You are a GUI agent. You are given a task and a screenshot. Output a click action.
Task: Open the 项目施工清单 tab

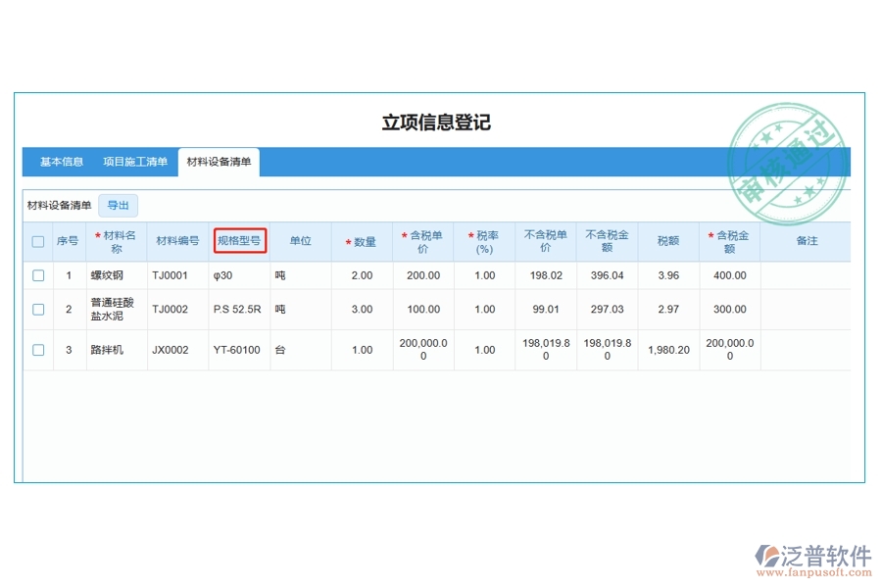(134, 162)
